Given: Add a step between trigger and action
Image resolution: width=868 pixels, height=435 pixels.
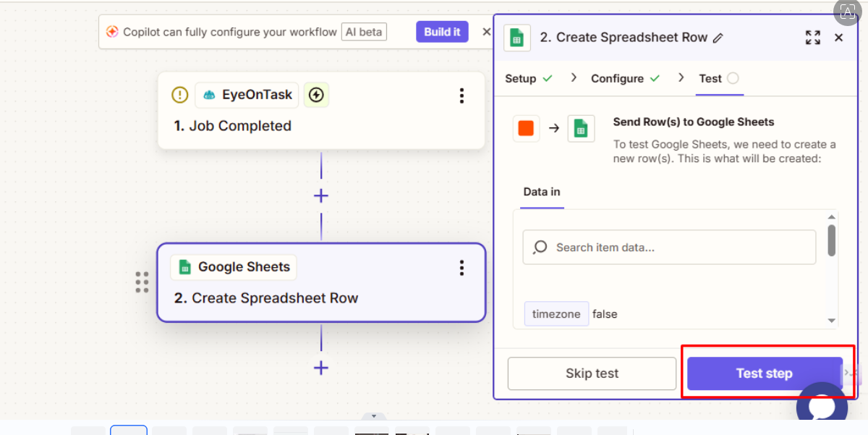Looking at the screenshot, I should tap(321, 196).
